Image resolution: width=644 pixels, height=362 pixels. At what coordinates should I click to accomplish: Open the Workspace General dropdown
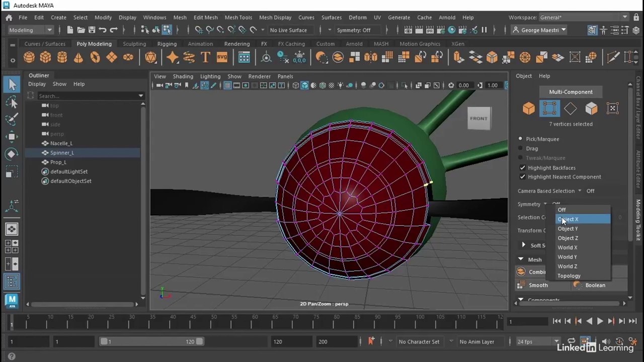click(584, 18)
